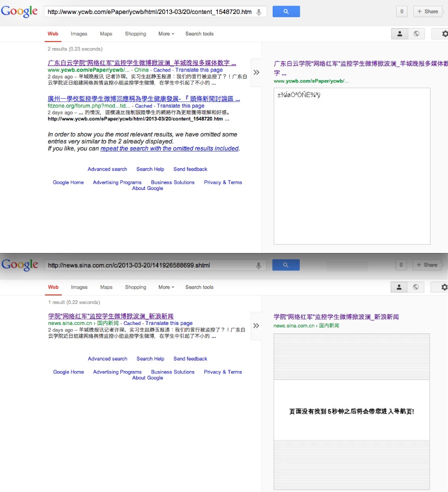Open settings gear in top screenshot
The width and height of the screenshot is (448, 492).
pos(445,34)
